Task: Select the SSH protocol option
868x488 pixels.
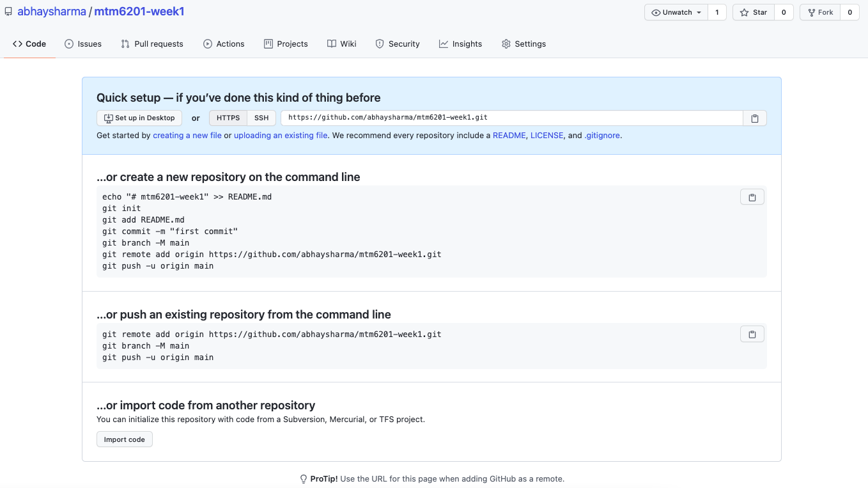Action: pyautogui.click(x=261, y=118)
